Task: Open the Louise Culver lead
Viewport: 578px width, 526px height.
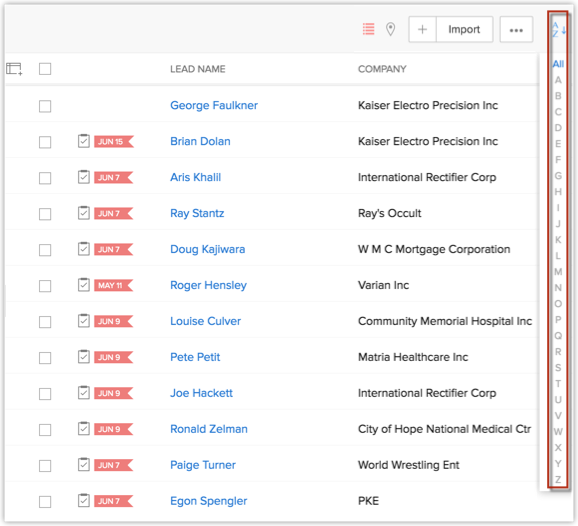Action: 205,321
